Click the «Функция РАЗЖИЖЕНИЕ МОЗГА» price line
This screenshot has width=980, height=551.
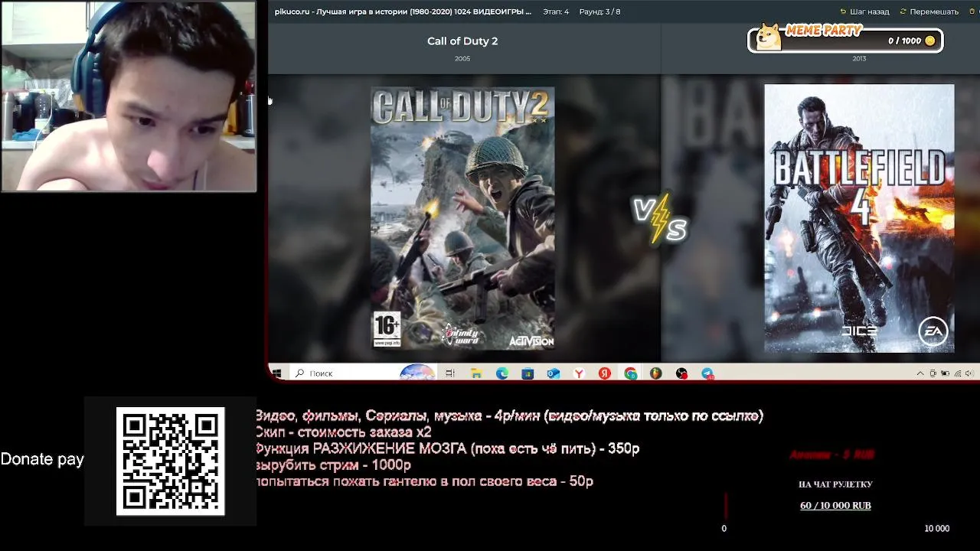pos(447,448)
